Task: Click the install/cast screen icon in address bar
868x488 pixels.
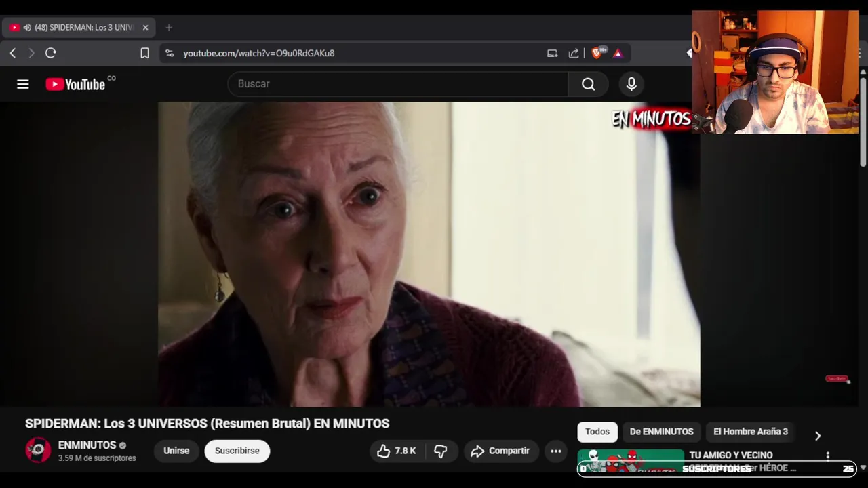Action: (x=552, y=53)
